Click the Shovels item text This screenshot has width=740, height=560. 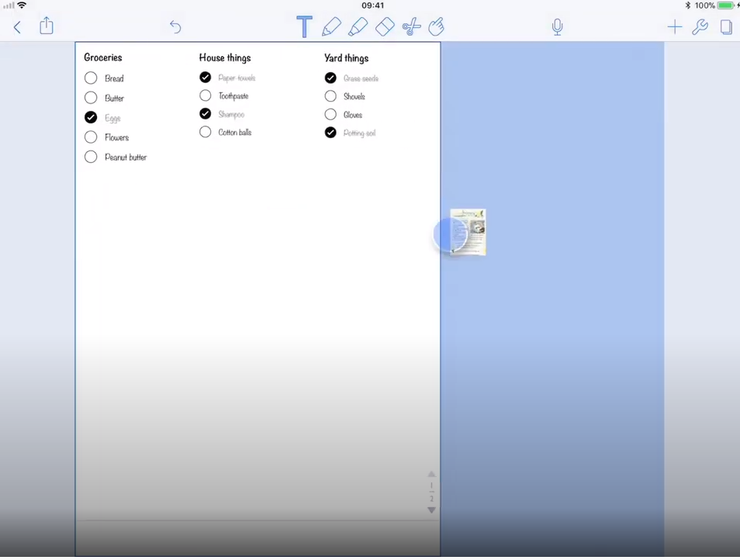354,96
